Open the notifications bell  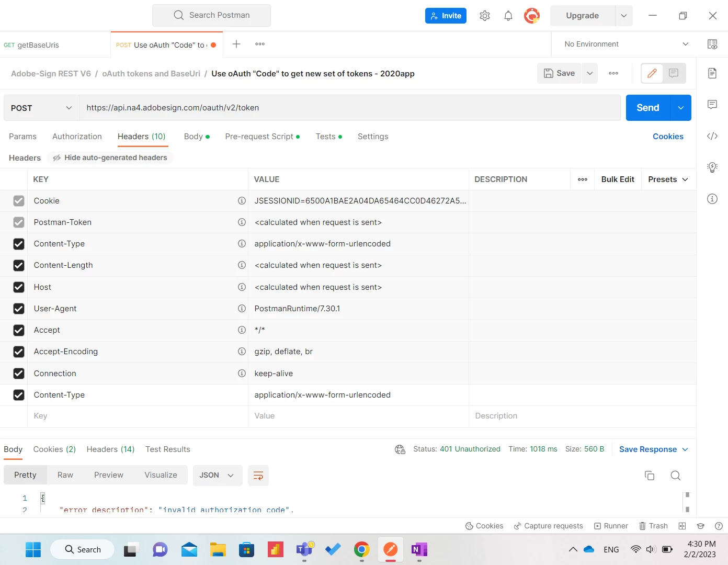[x=508, y=16]
